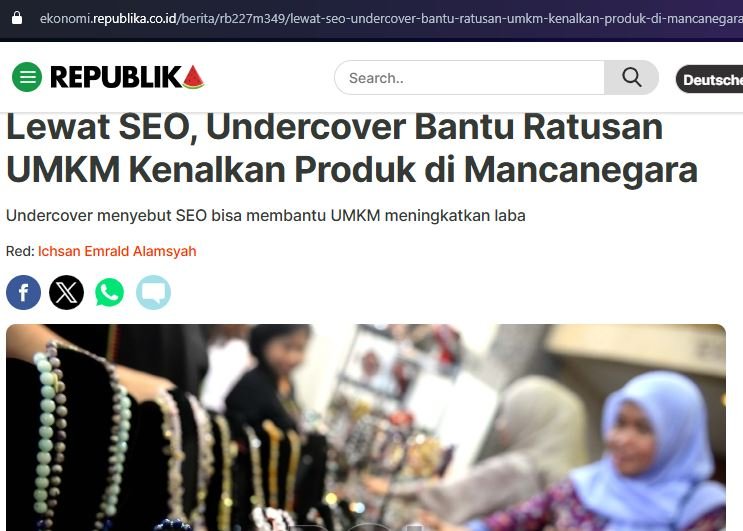
Task: Click the Red: editor label
Action: pos(20,251)
